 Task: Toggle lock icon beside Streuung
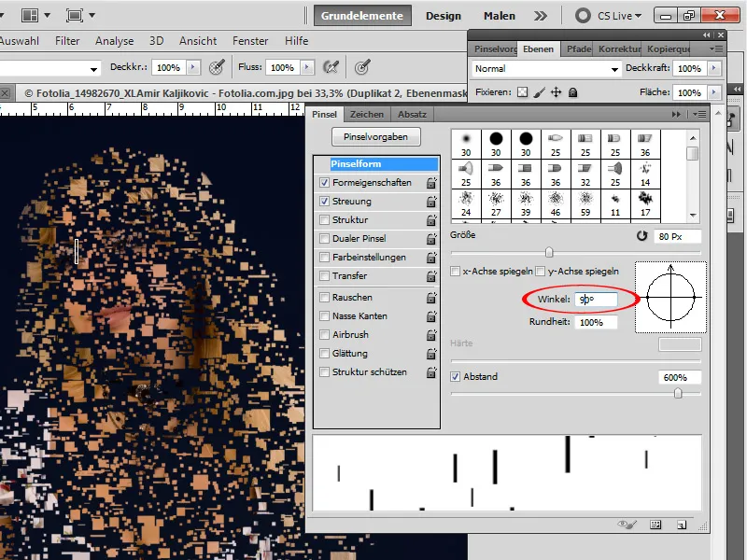point(431,202)
